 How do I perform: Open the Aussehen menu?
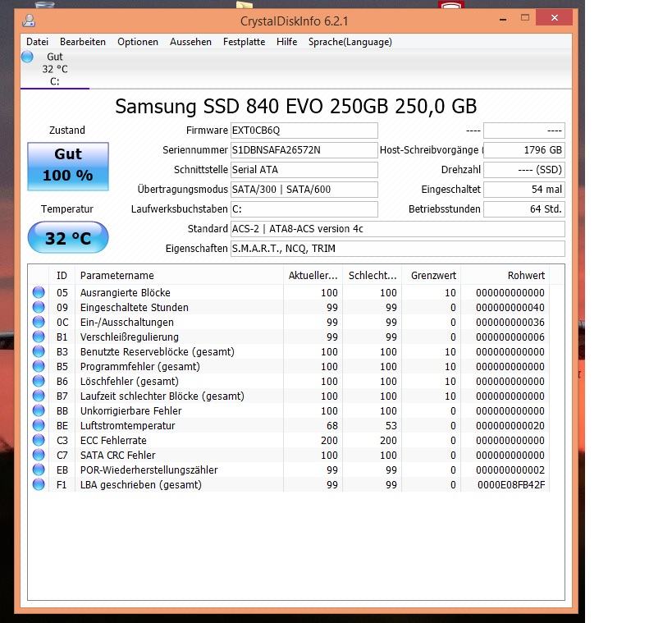[x=190, y=42]
